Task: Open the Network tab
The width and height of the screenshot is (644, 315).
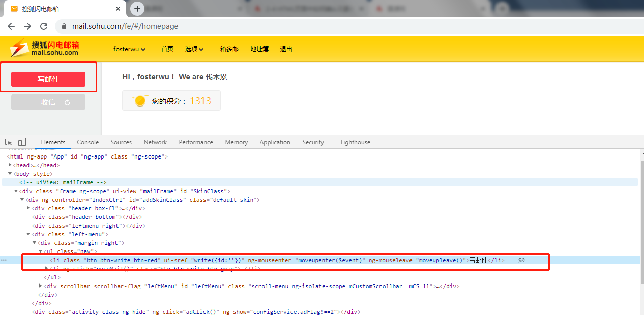Action: coord(155,142)
